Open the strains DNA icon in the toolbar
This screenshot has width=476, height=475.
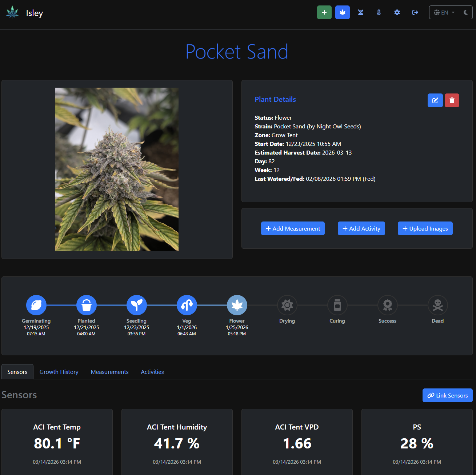coord(360,12)
